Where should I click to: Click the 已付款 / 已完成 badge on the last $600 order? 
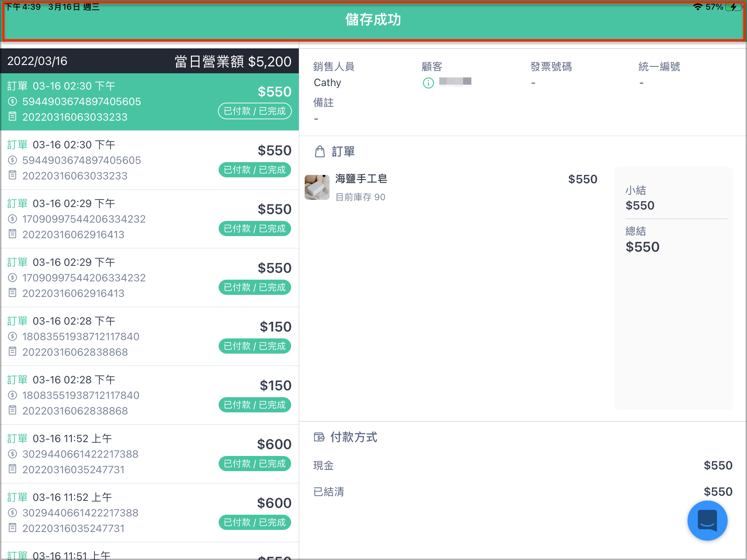[x=255, y=522]
